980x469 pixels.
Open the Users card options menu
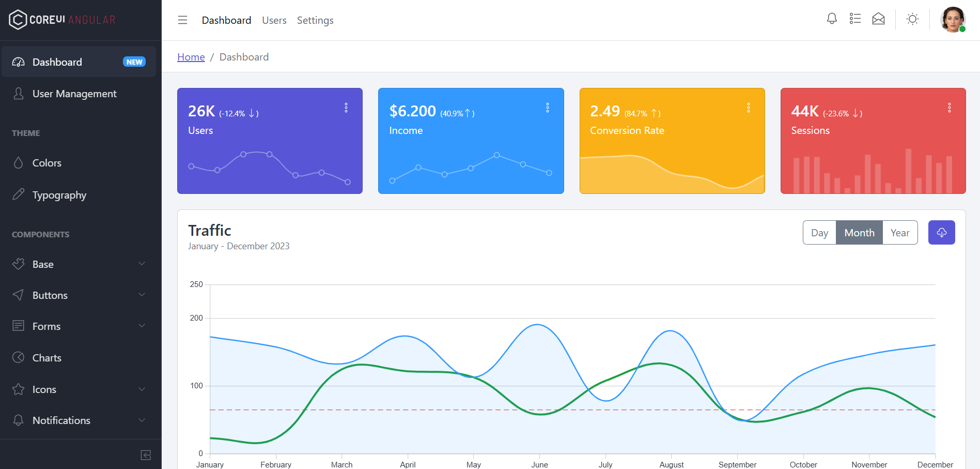346,108
